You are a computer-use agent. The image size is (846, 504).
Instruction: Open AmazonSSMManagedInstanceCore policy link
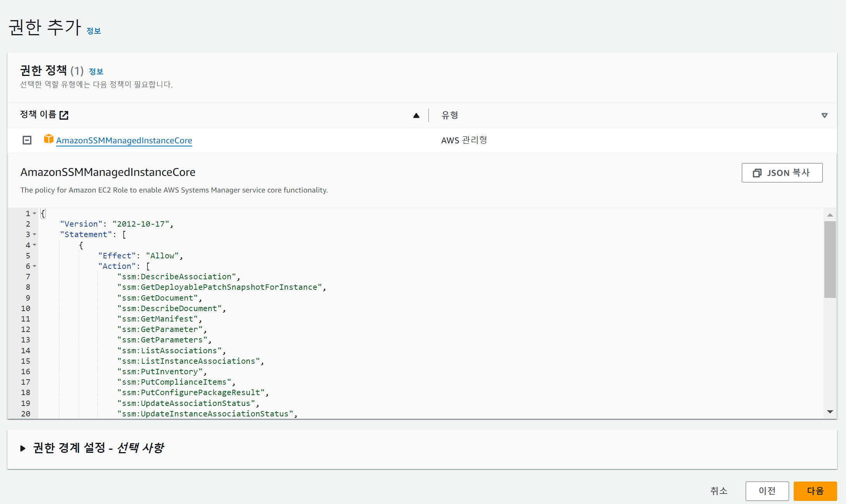point(124,141)
